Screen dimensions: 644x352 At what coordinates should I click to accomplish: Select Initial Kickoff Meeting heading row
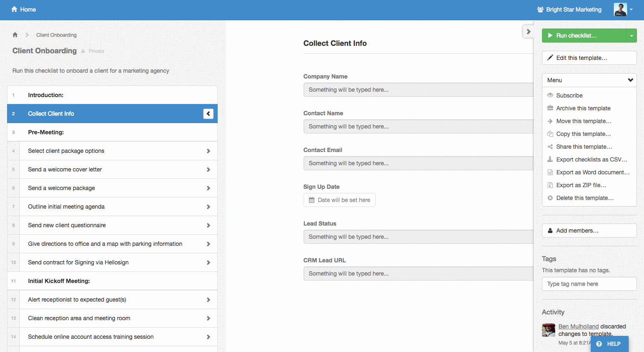pyautogui.click(x=112, y=281)
